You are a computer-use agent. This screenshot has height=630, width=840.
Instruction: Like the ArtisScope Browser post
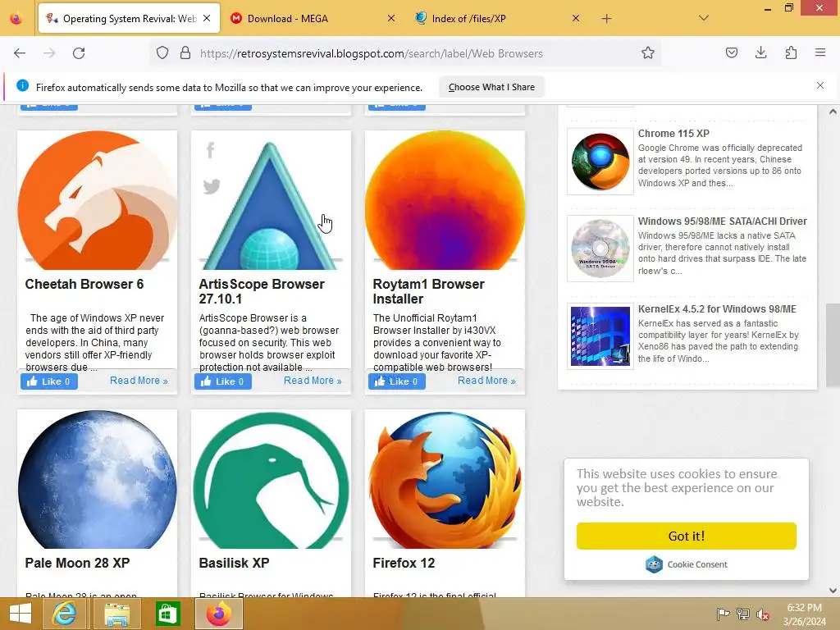[223, 381]
